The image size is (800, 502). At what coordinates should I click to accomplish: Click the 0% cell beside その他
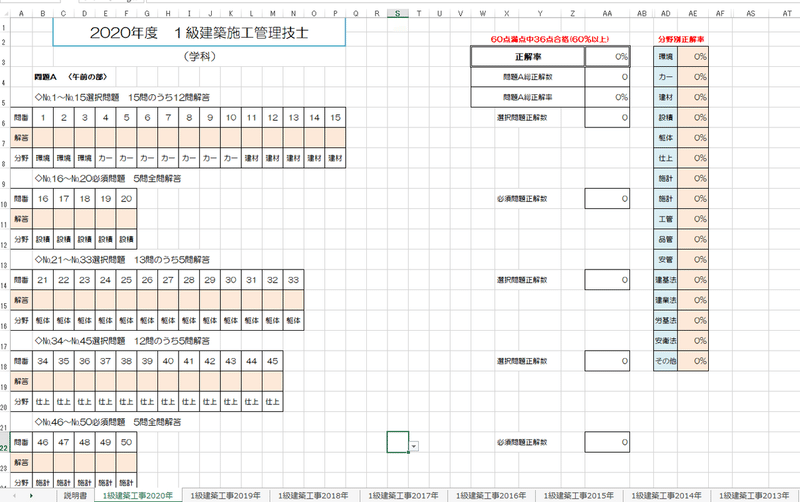[693, 361]
